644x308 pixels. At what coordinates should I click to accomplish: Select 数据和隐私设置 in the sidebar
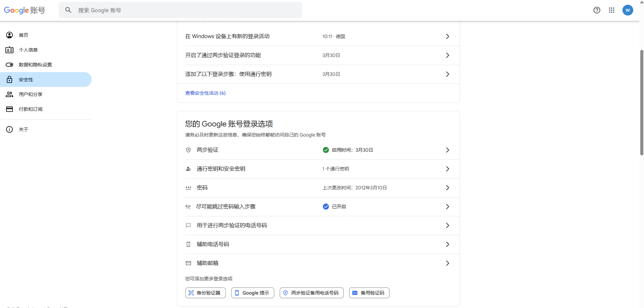pyautogui.click(x=35, y=65)
